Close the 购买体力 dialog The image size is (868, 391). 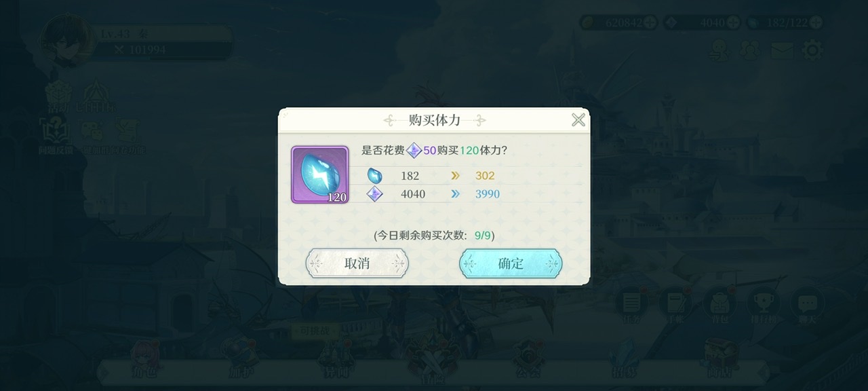tap(578, 120)
